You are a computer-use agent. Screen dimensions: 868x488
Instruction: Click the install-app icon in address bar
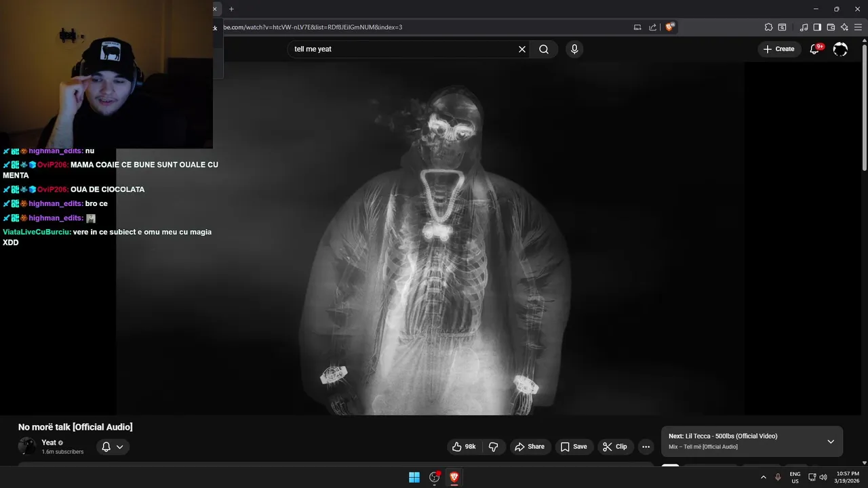click(x=637, y=27)
